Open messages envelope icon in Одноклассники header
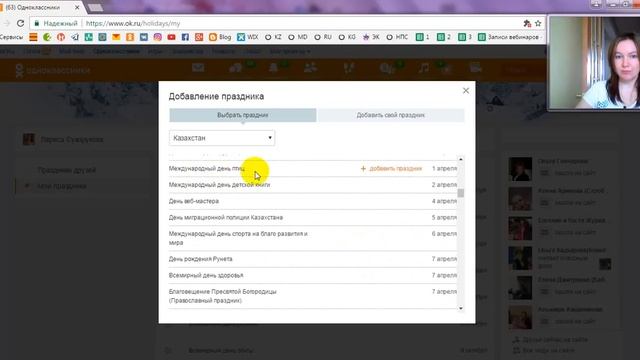Viewport: 640px width, 360px height. point(198,68)
